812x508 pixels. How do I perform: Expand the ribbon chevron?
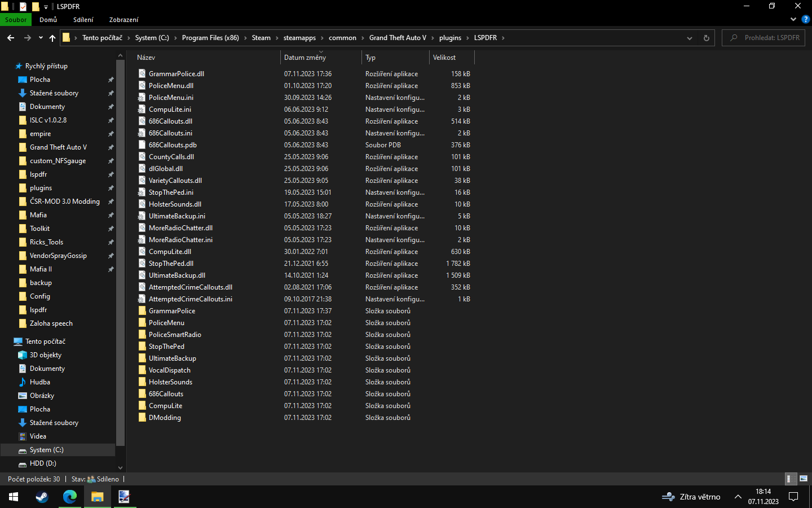point(793,19)
